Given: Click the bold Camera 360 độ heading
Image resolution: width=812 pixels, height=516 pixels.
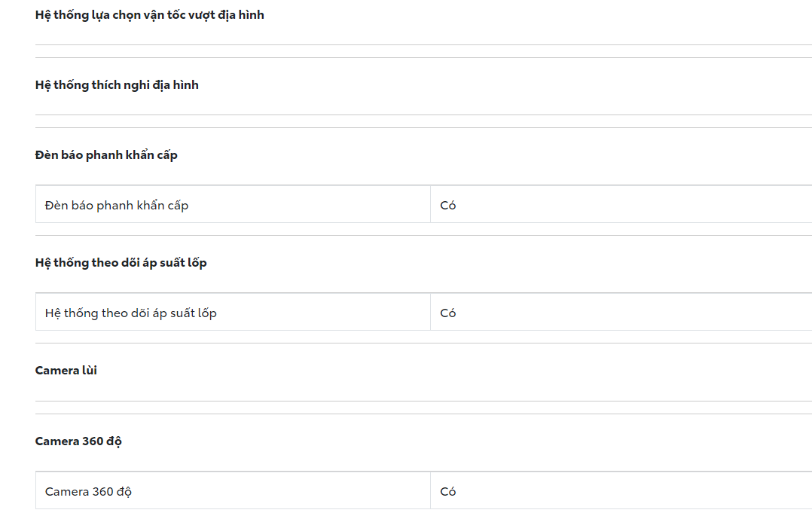Looking at the screenshot, I should tap(78, 441).
